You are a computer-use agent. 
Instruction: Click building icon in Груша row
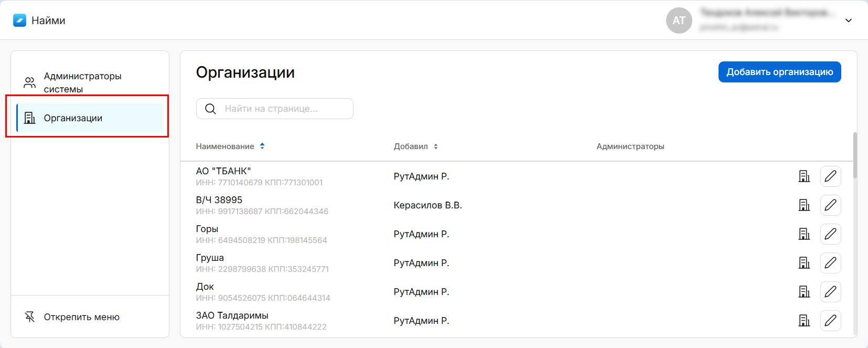(804, 263)
